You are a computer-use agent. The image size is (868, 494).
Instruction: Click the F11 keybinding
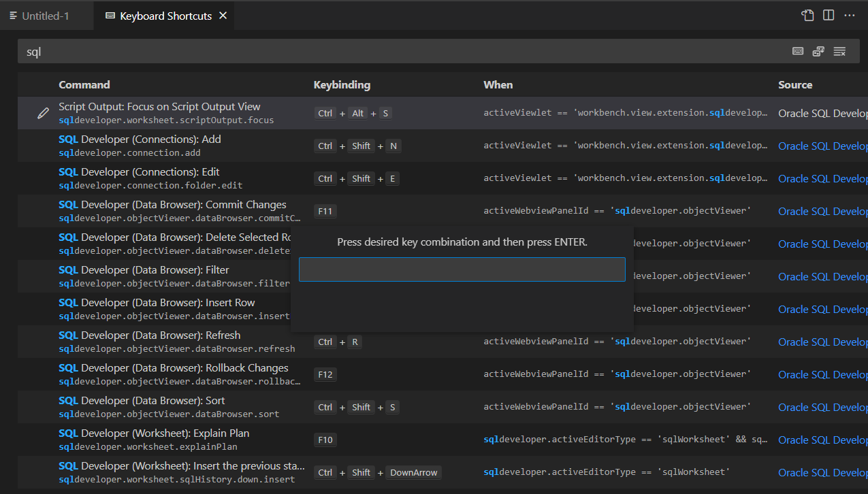(x=325, y=212)
